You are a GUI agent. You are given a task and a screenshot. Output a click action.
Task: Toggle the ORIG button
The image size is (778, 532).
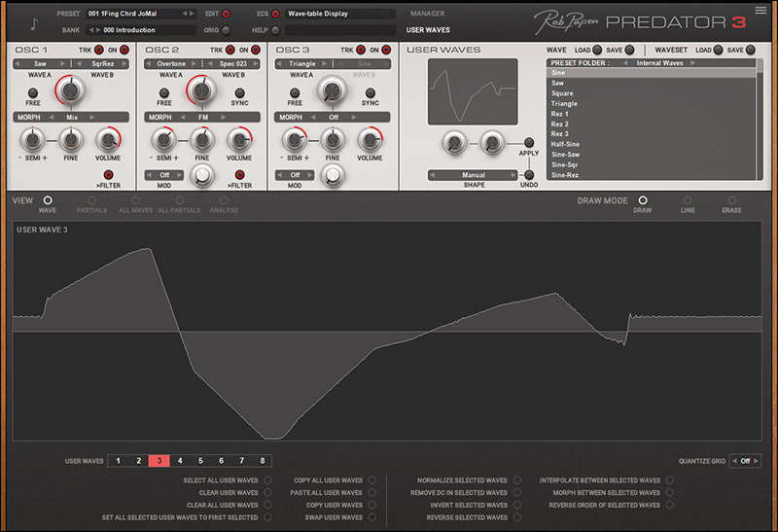[226, 30]
